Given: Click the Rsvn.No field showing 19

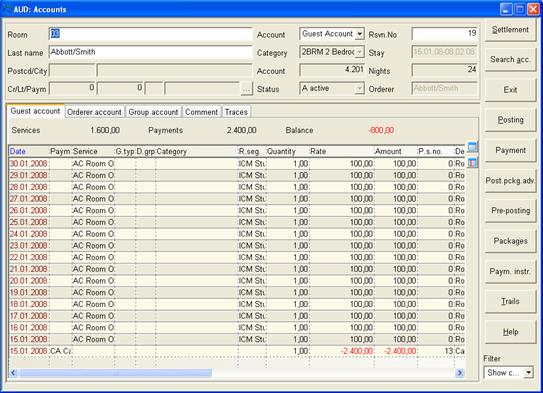Looking at the screenshot, I should click(444, 34).
